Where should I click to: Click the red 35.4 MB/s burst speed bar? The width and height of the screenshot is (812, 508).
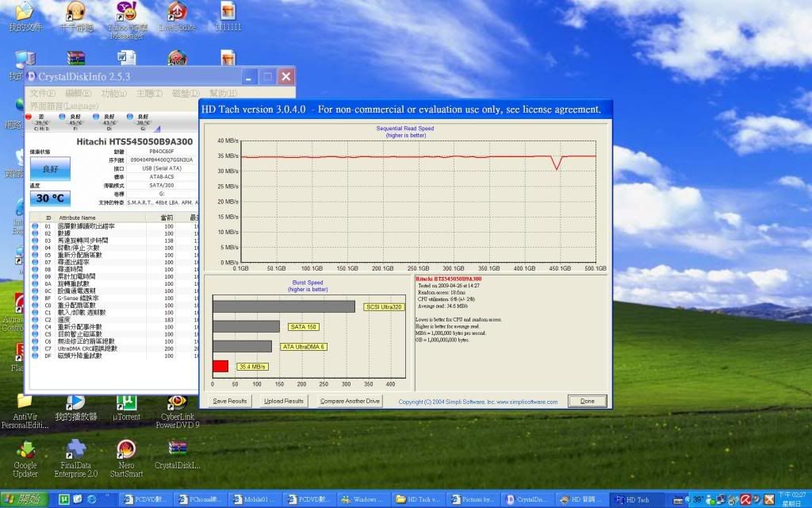click(220, 367)
